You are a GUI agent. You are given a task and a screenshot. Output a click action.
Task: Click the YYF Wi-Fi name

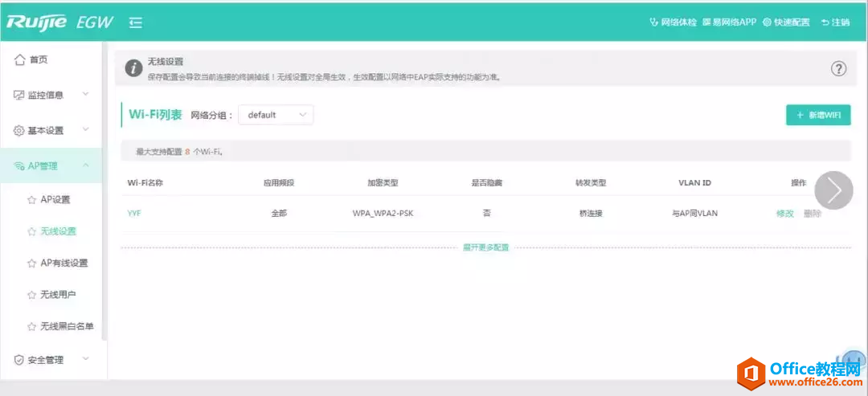[134, 214]
